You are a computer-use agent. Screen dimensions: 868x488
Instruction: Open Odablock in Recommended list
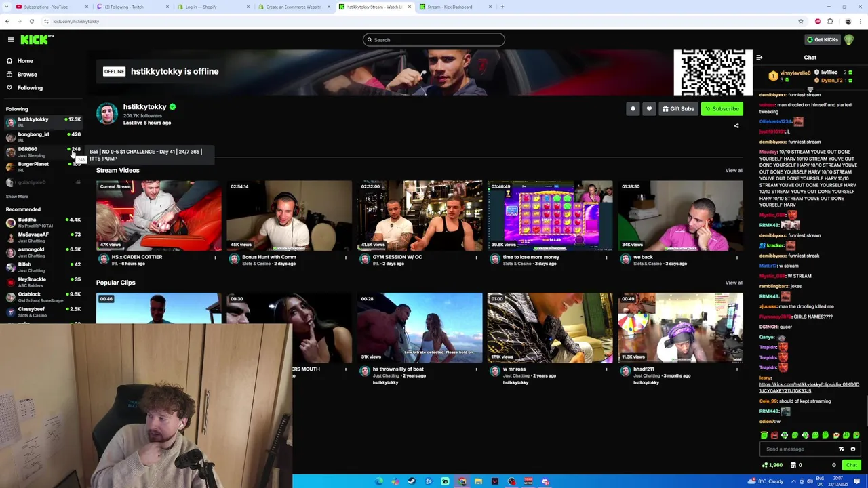[43, 297]
